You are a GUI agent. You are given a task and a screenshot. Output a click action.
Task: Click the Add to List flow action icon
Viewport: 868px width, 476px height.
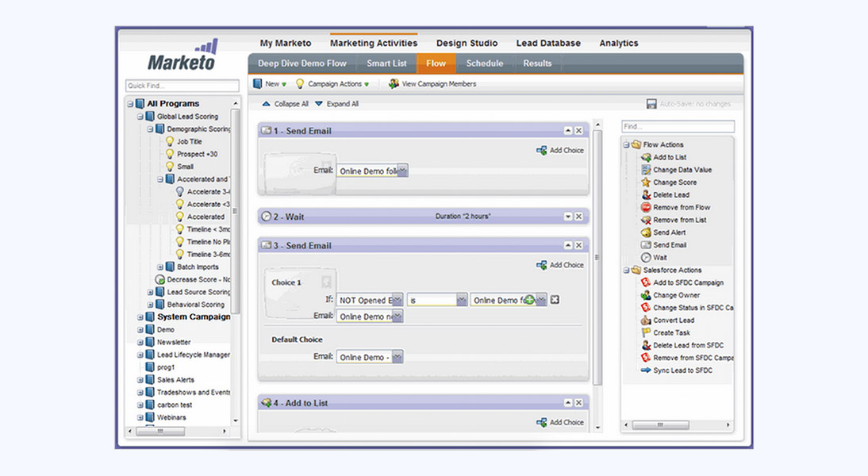(646, 157)
